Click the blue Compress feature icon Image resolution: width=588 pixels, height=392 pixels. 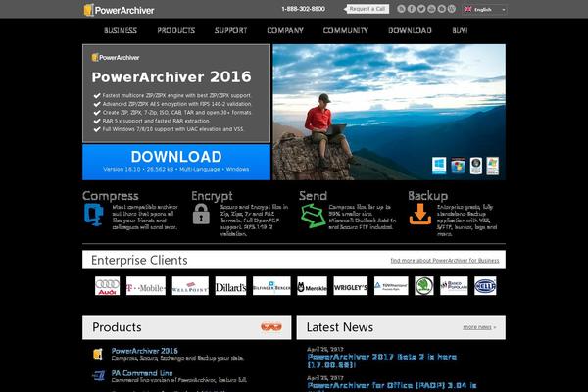94,215
